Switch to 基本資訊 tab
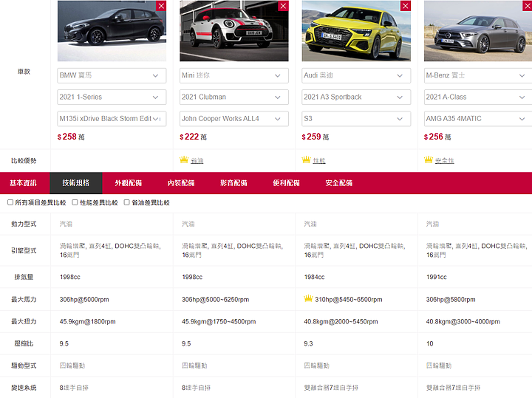The height and width of the screenshot is (398, 532). click(x=23, y=183)
